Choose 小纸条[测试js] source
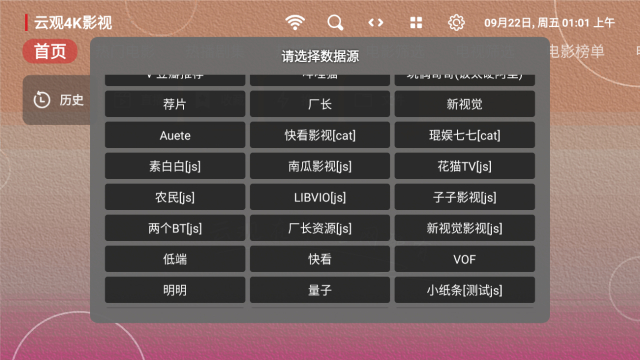Screen dimensions: 640x360 464,290
